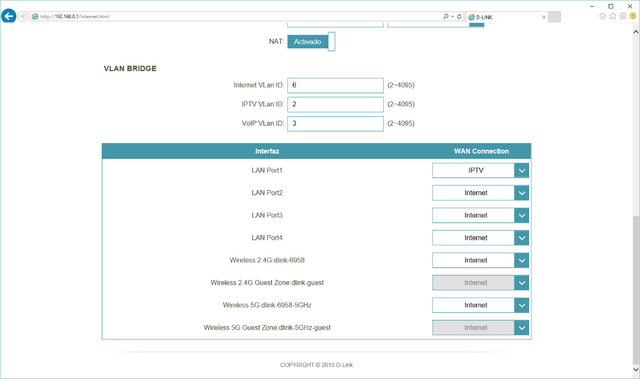Viewport: 640px width, 379px height.
Task: Edit the VoIP VLan ID field
Action: click(335, 124)
